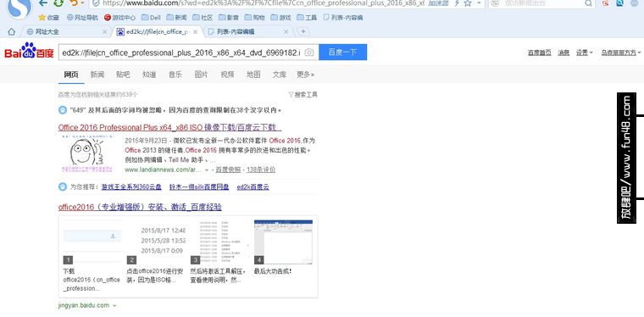Screen dimensions: 644x317
Task: Open the Dell bookmark folder
Action: point(151,18)
